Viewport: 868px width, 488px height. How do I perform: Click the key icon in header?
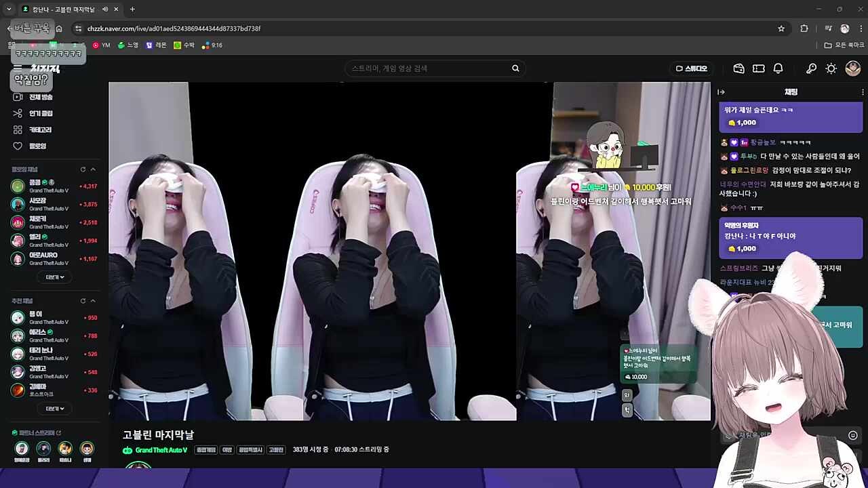pyautogui.click(x=811, y=68)
